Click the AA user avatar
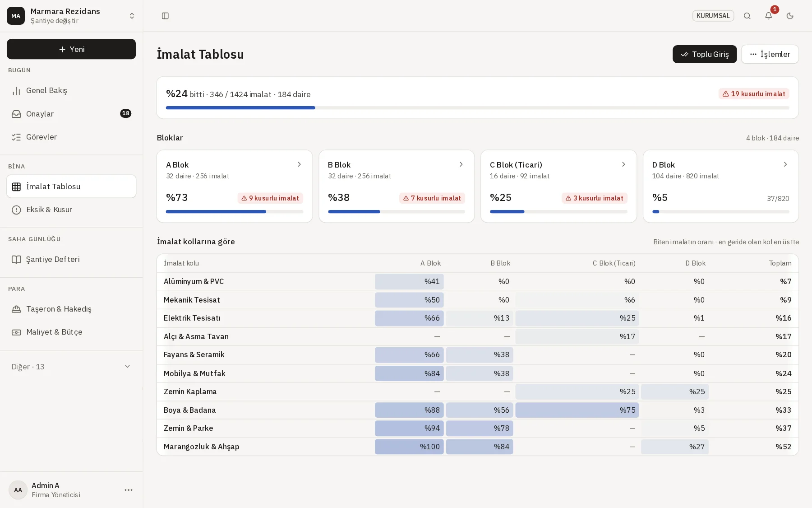The width and height of the screenshot is (812, 508). 18,490
